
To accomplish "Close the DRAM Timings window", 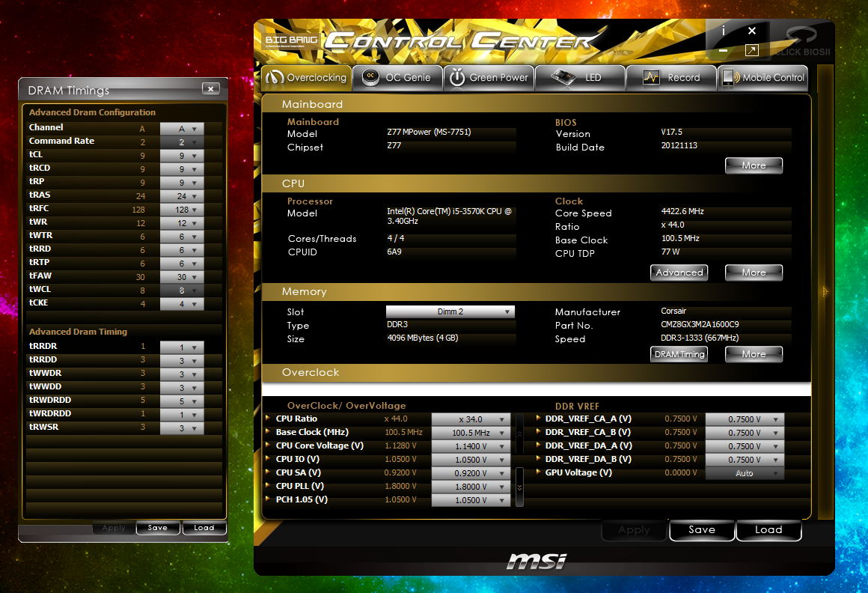I will pos(211,88).
